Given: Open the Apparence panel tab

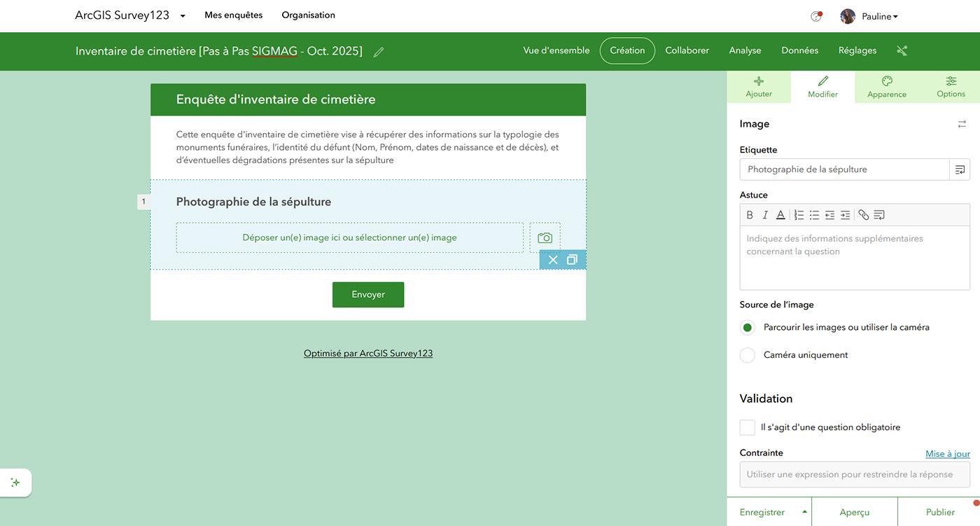Looking at the screenshot, I should (x=887, y=87).
